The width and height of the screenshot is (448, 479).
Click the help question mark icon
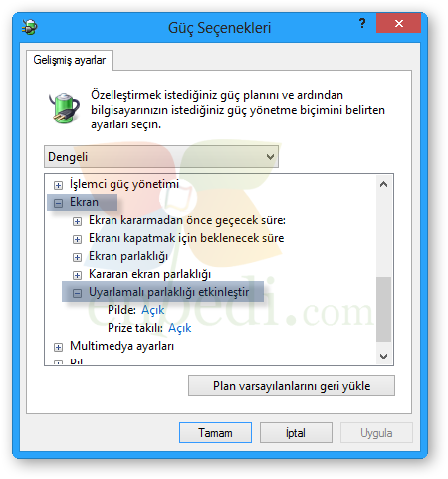pos(362,23)
